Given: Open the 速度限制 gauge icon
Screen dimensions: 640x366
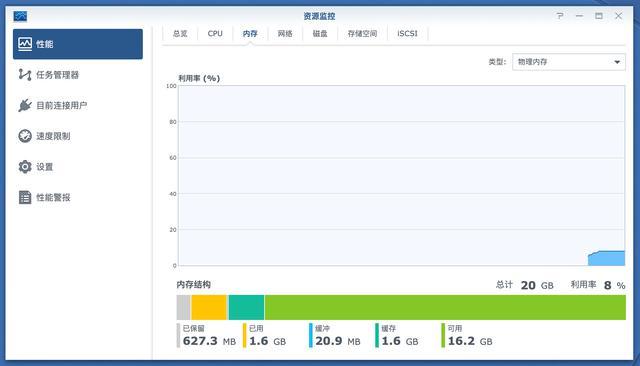Looking at the screenshot, I should point(25,136).
